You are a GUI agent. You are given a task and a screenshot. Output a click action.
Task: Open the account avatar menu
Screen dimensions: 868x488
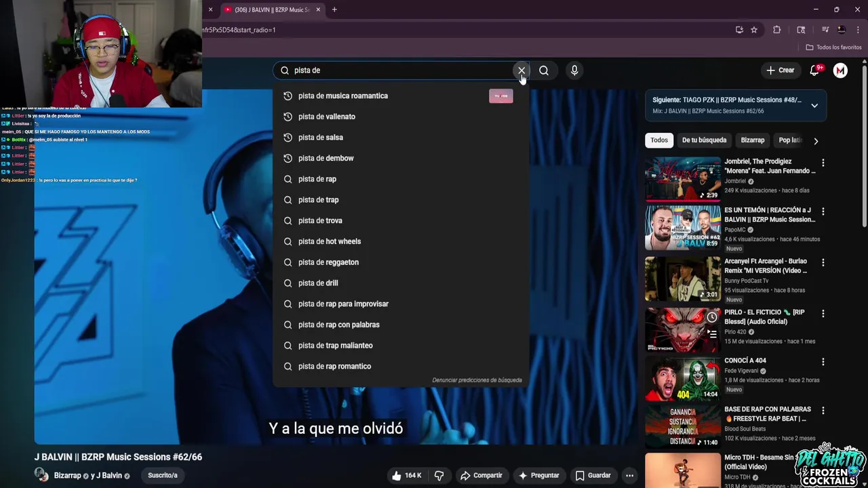pyautogui.click(x=840, y=70)
